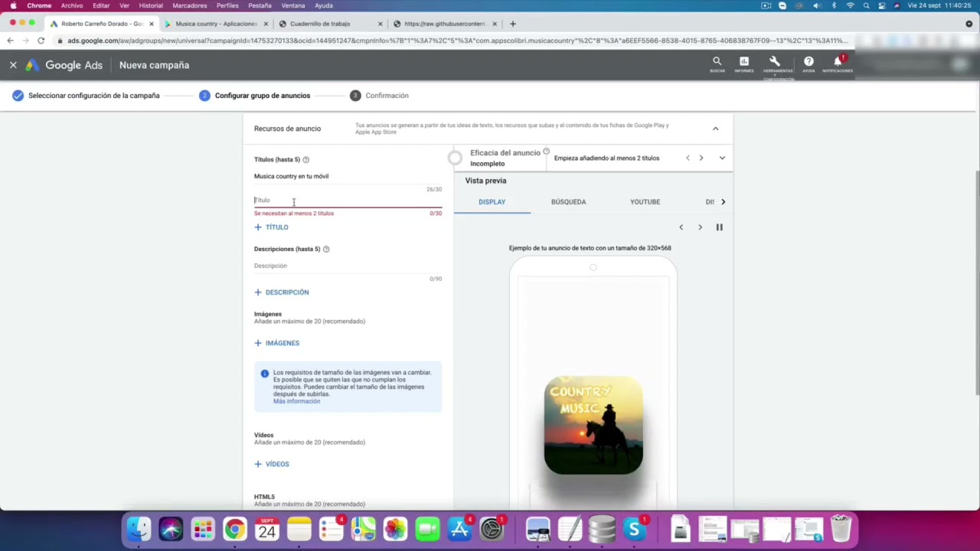This screenshot has width=980, height=551.
Task: Show next ad preview example
Action: [700, 227]
